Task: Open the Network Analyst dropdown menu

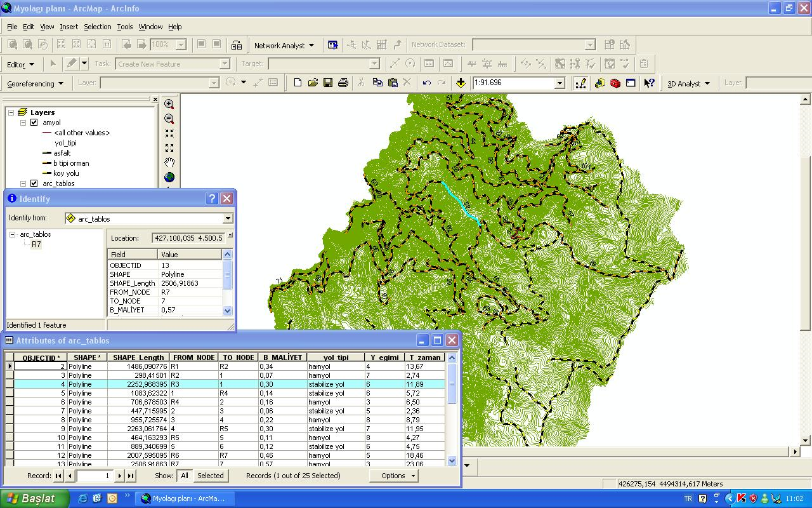Action: point(284,45)
